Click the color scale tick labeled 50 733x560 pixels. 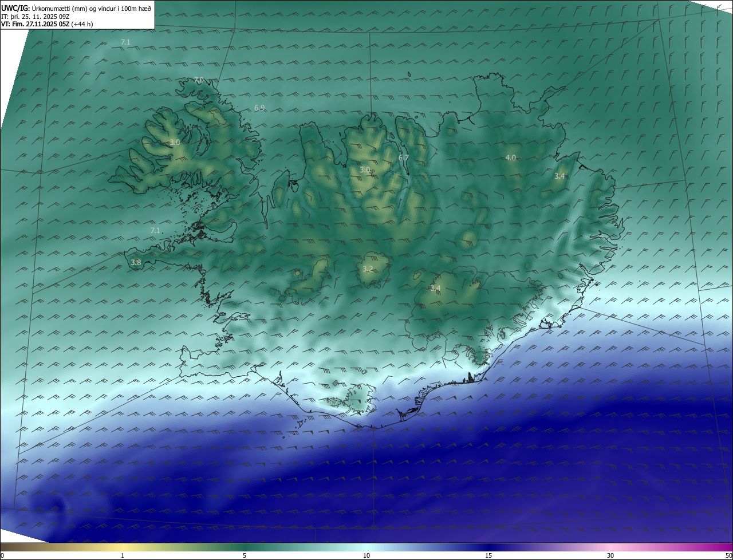tap(728, 555)
